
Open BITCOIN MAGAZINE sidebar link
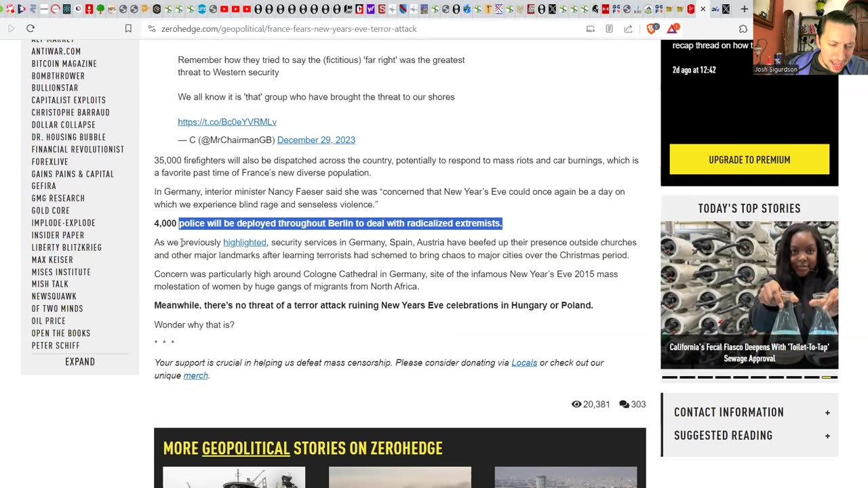click(x=64, y=64)
